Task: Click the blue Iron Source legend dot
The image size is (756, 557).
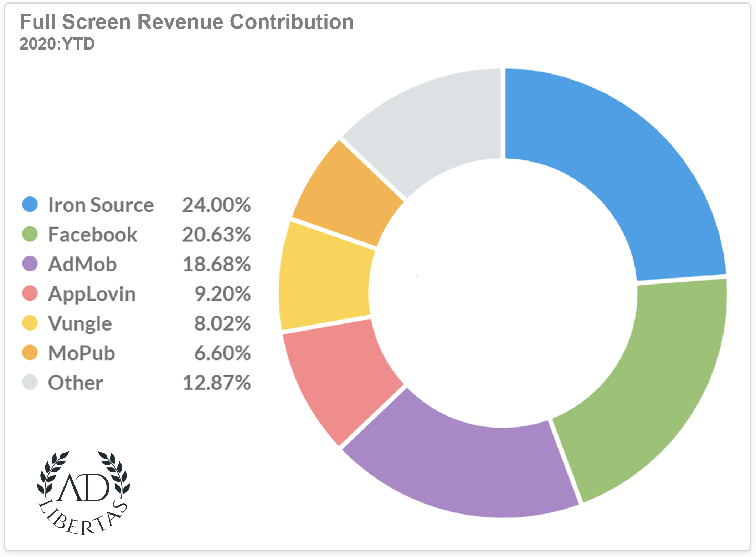Action: pyautogui.click(x=30, y=204)
